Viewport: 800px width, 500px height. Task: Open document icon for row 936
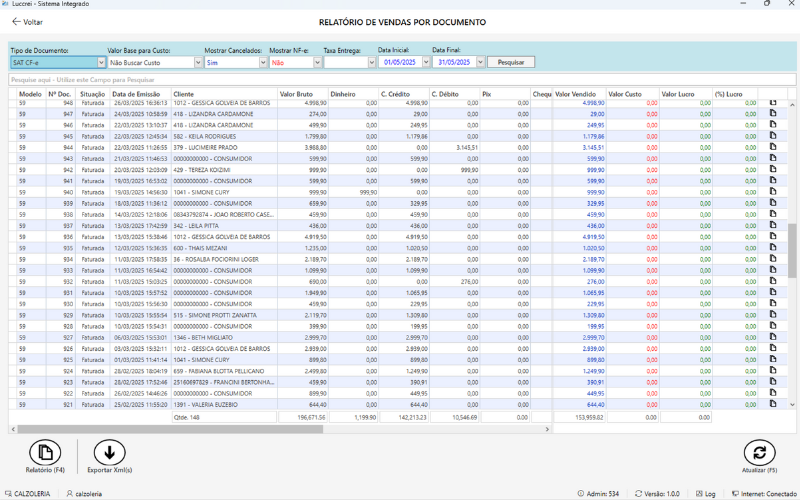773,237
